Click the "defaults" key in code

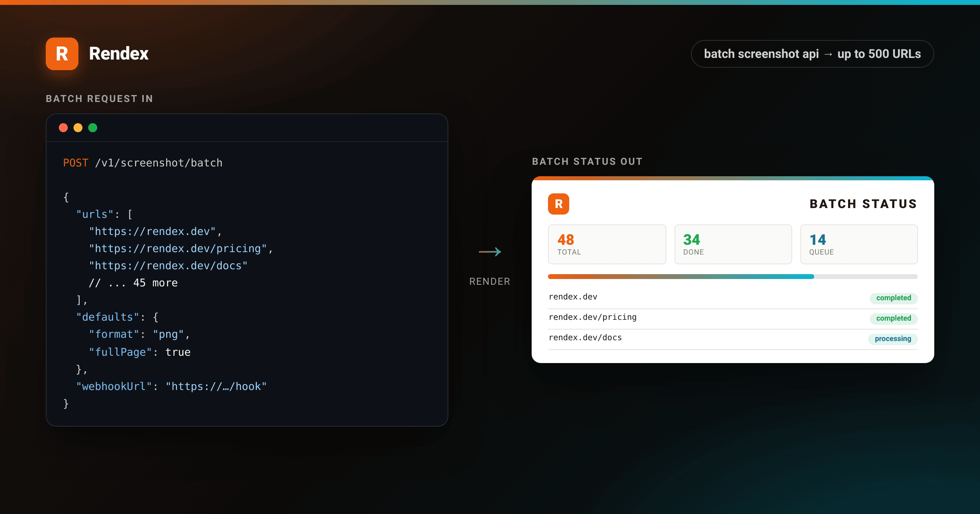pyautogui.click(x=107, y=317)
